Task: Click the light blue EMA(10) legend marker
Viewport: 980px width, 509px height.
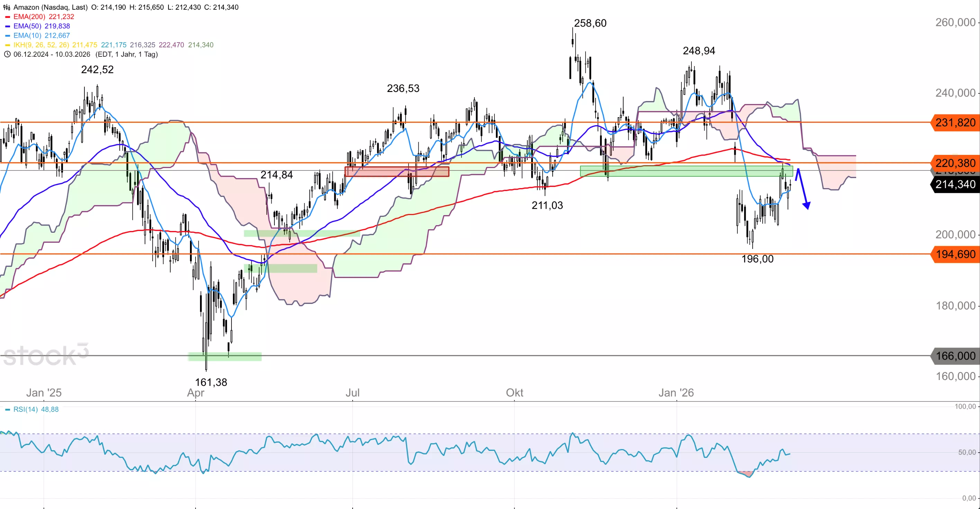Action: pyautogui.click(x=7, y=36)
